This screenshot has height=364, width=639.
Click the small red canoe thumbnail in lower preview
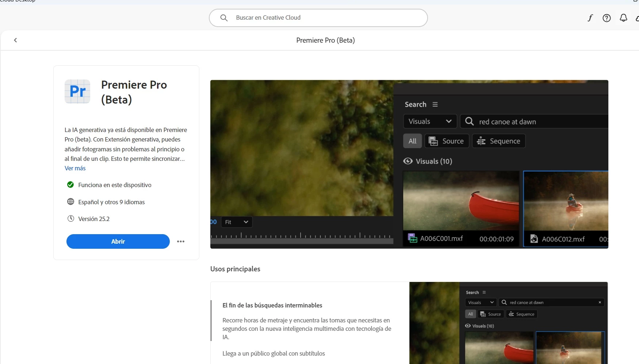(499, 348)
